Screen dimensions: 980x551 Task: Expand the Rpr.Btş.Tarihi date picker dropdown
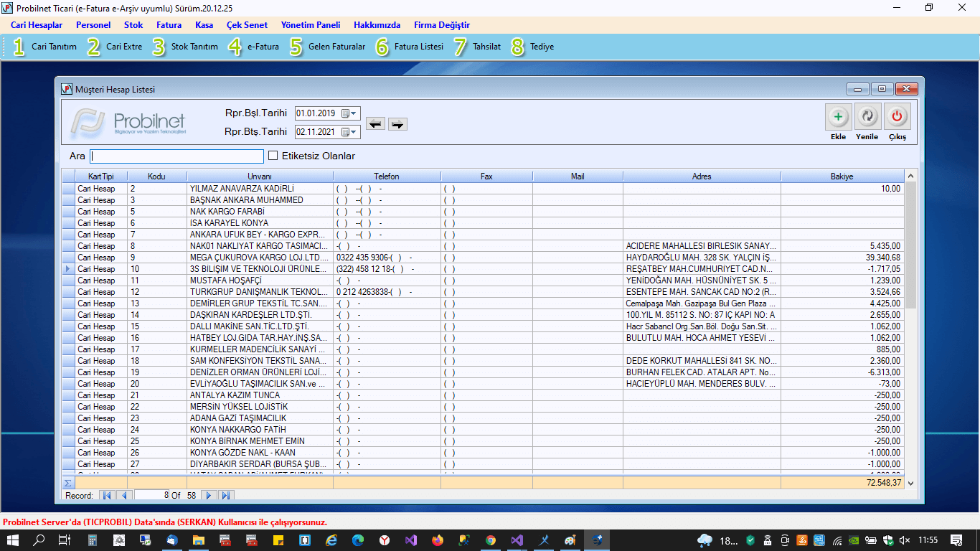click(349, 132)
